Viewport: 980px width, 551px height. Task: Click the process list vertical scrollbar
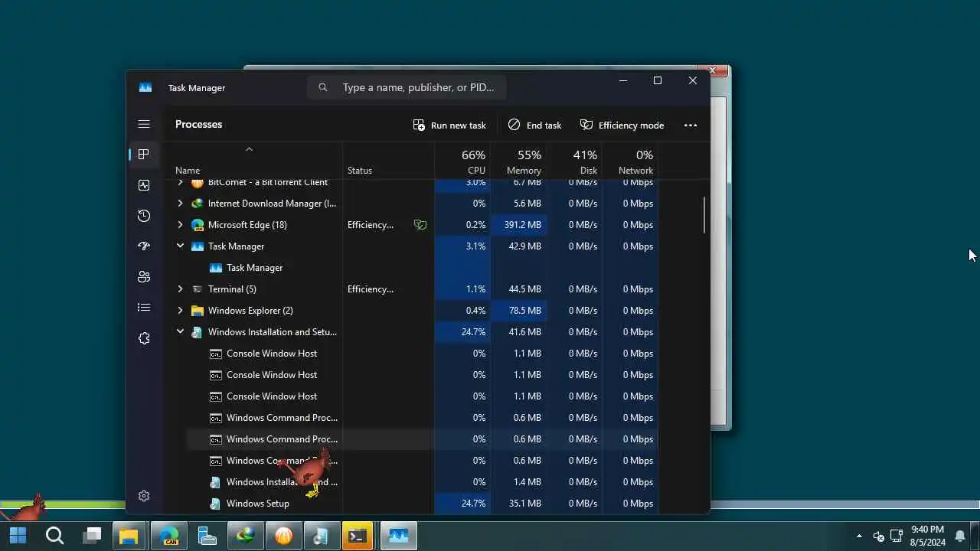click(704, 215)
